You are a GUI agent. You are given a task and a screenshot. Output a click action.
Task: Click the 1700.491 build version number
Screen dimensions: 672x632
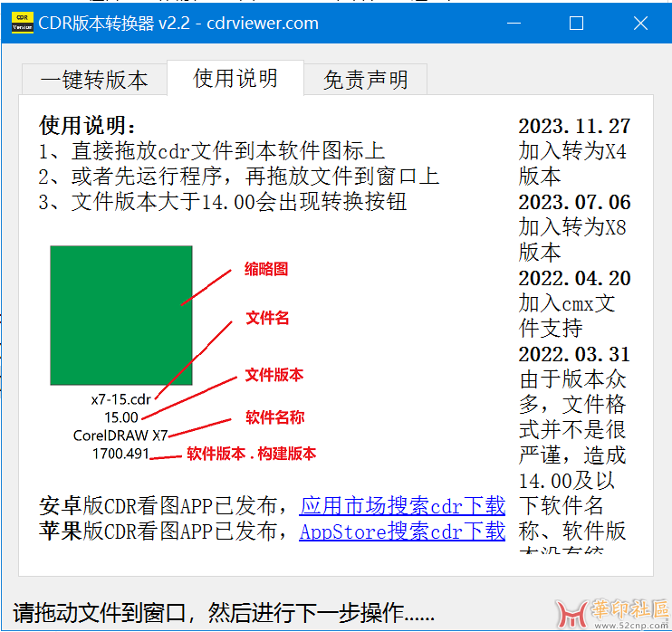pos(120,454)
